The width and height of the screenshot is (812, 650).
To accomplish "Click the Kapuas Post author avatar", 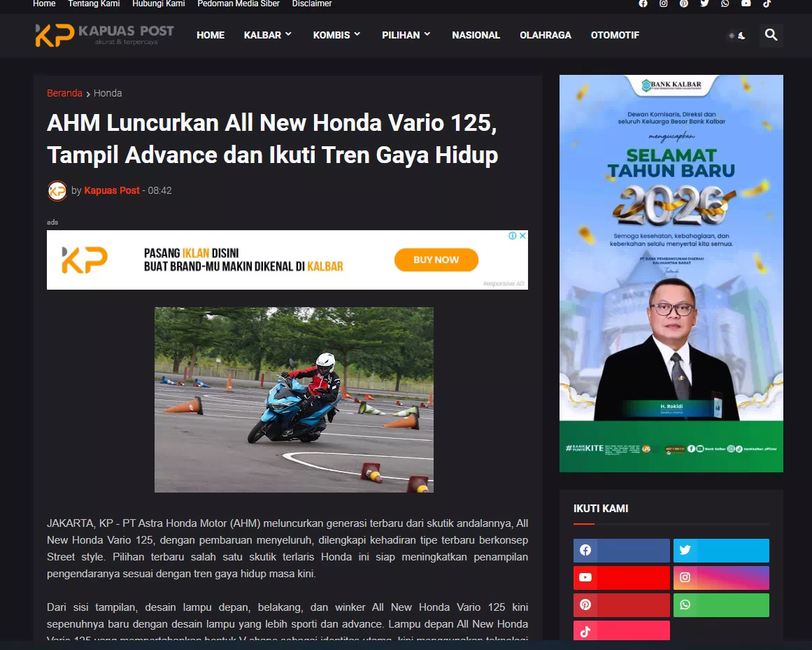I will click(57, 190).
